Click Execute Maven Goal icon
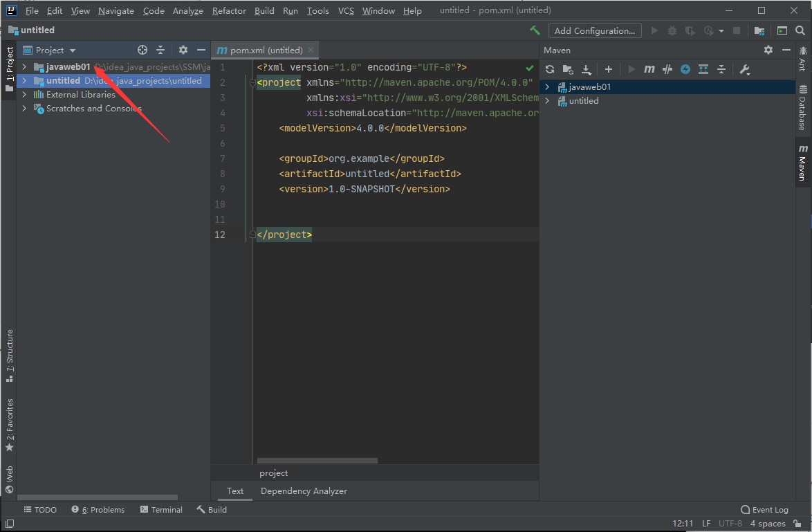This screenshot has height=532, width=812. [x=649, y=69]
